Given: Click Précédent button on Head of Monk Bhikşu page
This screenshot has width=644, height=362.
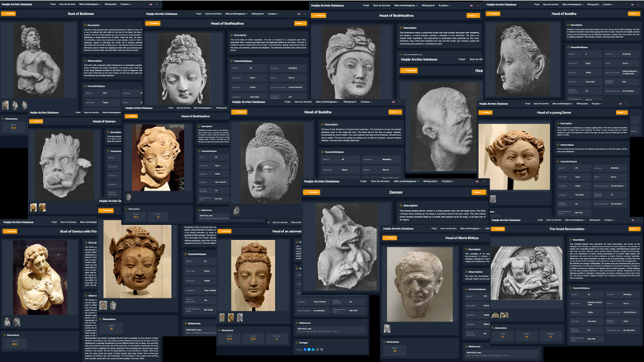Looking at the screenshot, I should [390, 237].
